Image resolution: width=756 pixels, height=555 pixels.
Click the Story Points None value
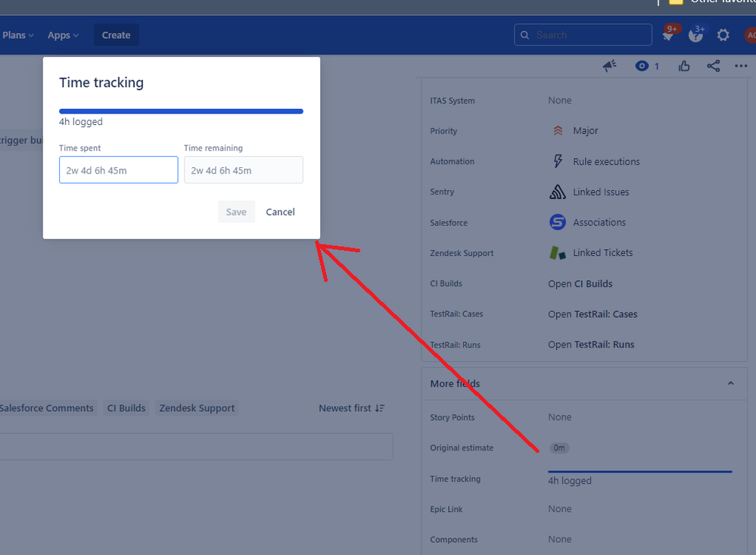click(x=560, y=417)
